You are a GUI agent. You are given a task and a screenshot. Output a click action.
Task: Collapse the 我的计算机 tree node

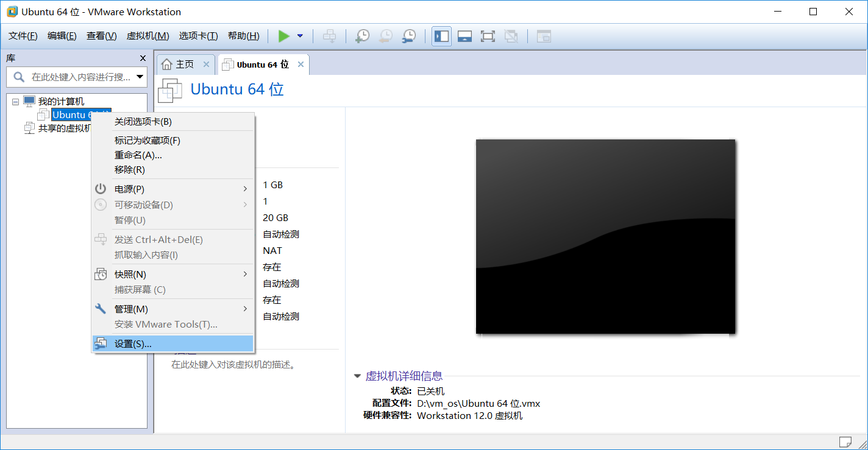pos(15,102)
